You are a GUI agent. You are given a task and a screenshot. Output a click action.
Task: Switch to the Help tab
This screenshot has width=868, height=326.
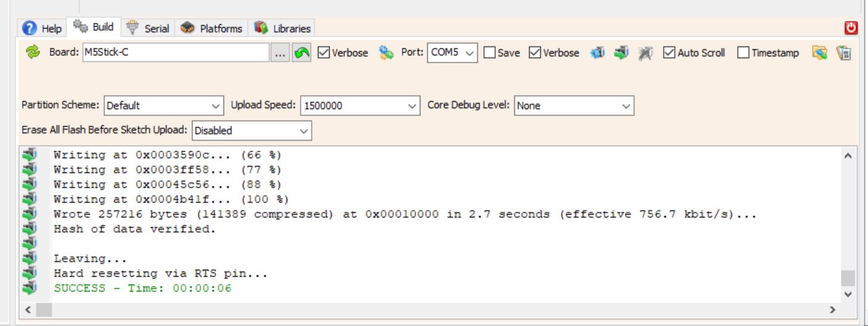coord(42,28)
